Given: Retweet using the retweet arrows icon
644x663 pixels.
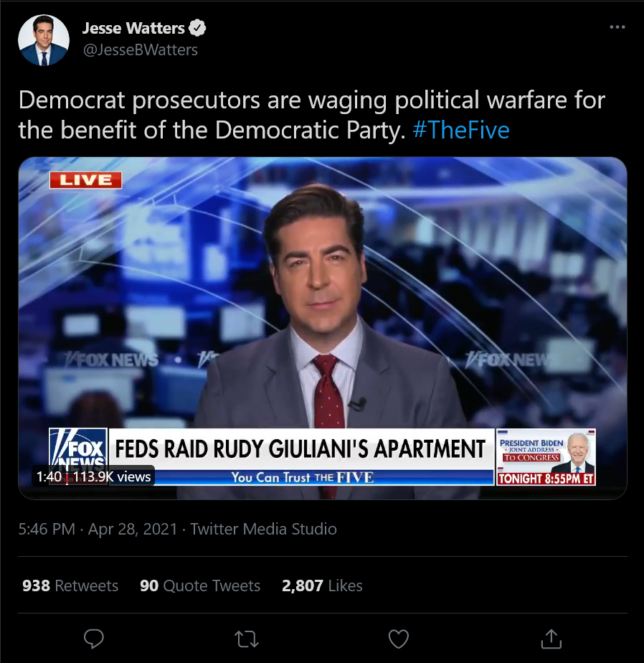Looking at the screenshot, I should (247, 639).
